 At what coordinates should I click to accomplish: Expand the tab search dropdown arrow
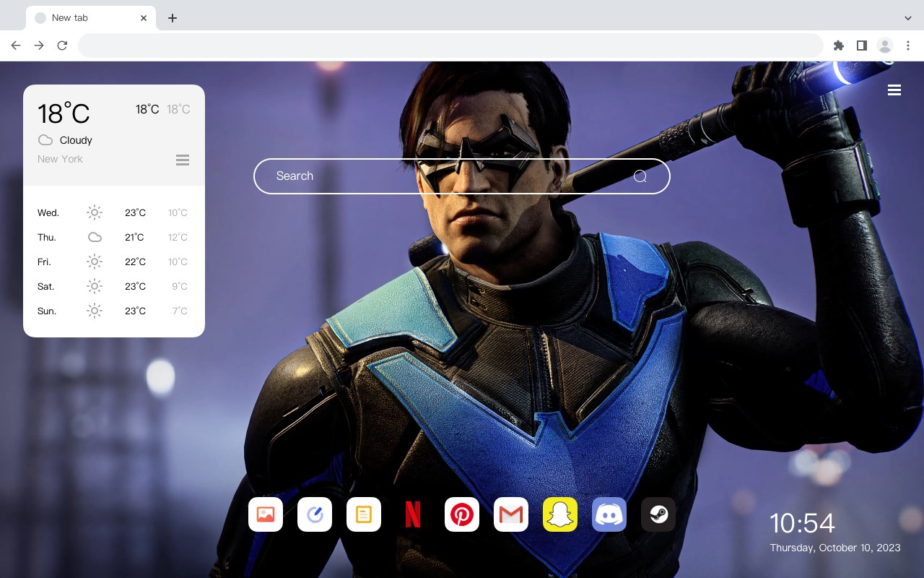[x=908, y=18]
